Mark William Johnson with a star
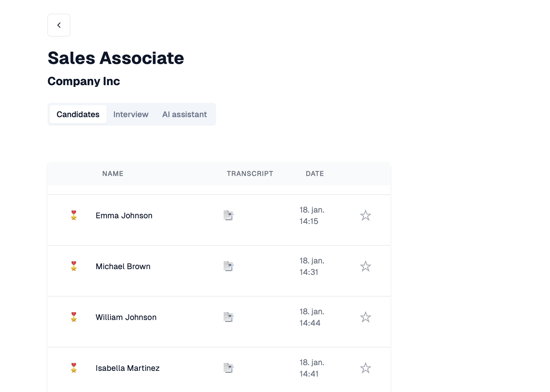 366,317
